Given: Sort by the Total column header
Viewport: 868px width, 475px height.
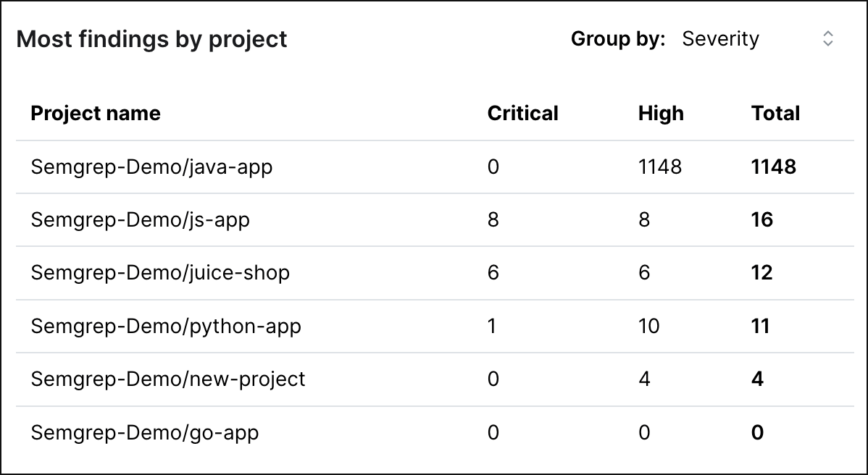Looking at the screenshot, I should coord(775,113).
